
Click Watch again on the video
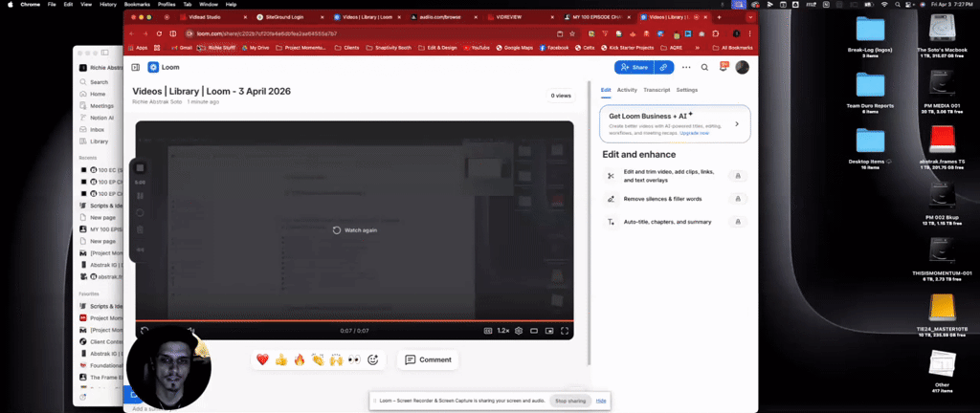tap(354, 230)
